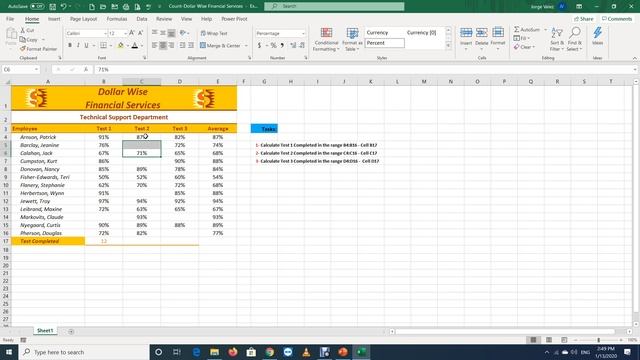Switch to Page Layout view in status bar
The image size is (640, 360).
click(549, 340)
